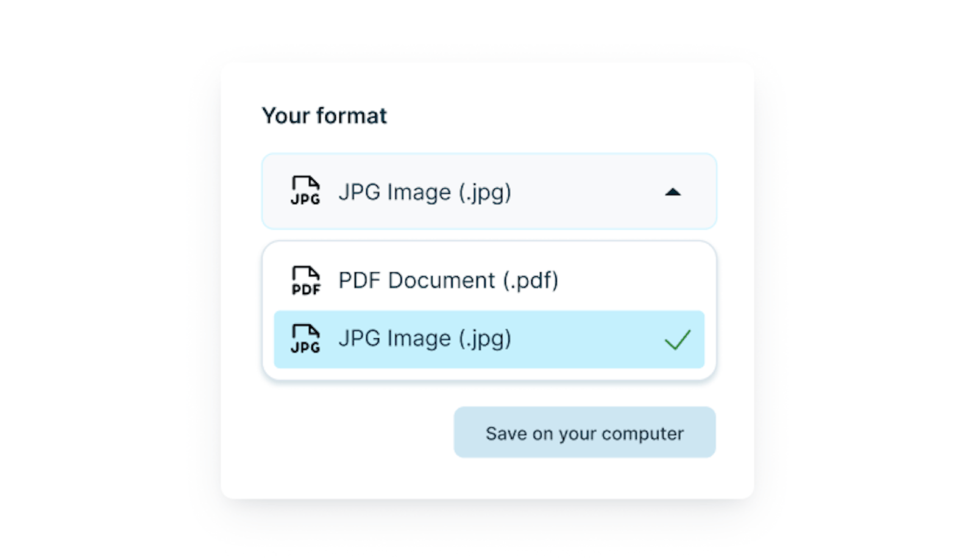Click the Your format heading
The width and height of the screenshot is (975, 560).
click(324, 115)
